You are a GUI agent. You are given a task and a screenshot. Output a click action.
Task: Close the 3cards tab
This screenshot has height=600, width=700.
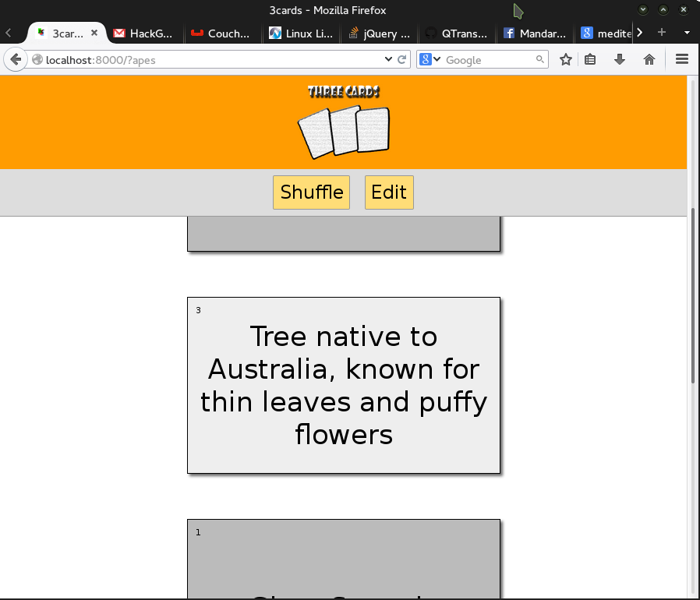94,33
